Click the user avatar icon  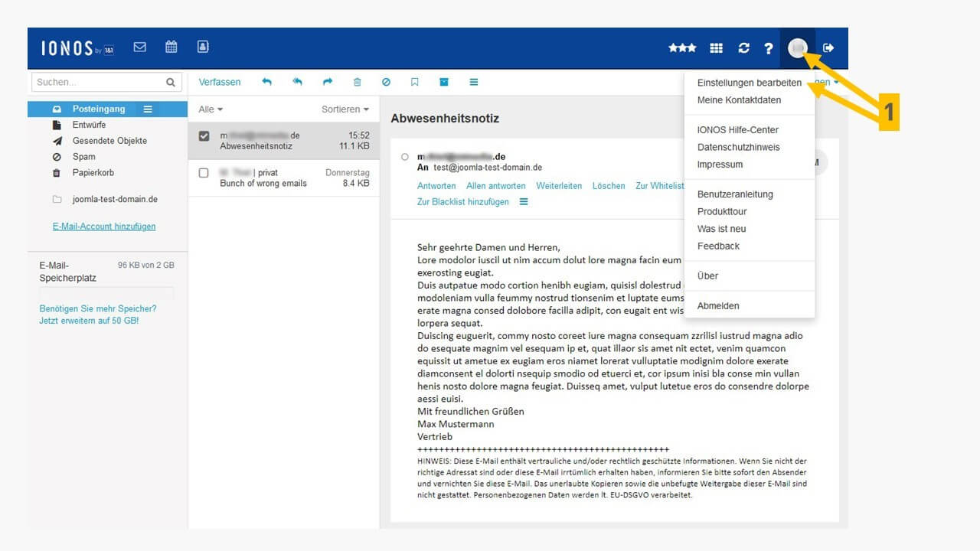pyautogui.click(x=797, y=48)
